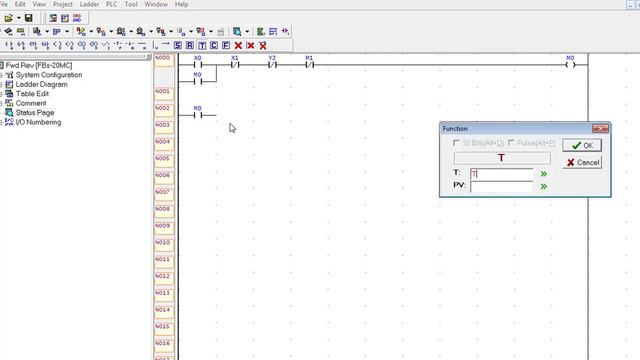This screenshot has width=640, height=360.
Task: Click the rising edge TU contact tool
Action: (33, 45)
